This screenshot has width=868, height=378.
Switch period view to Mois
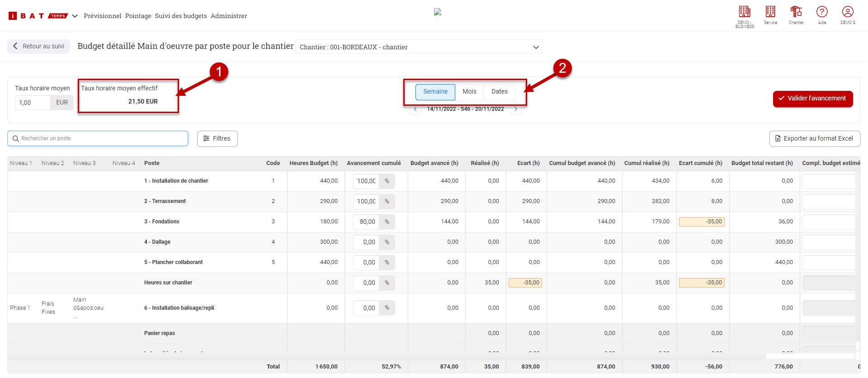pyautogui.click(x=469, y=92)
